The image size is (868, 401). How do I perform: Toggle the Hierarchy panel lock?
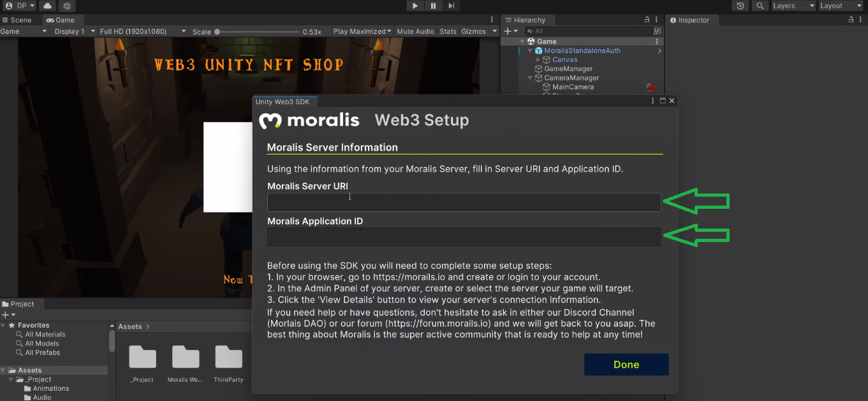pyautogui.click(x=647, y=20)
